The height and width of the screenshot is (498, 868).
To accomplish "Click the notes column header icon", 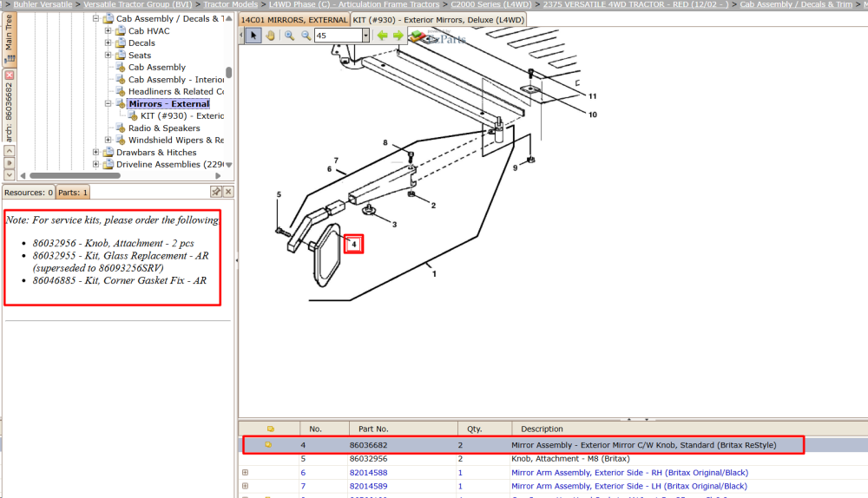I will point(270,429).
